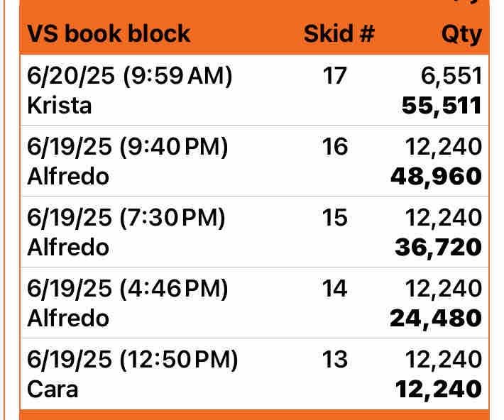Open the 6/19/25 (4:46 PM) entry
Screen dimensions: 504x420
click(128, 289)
